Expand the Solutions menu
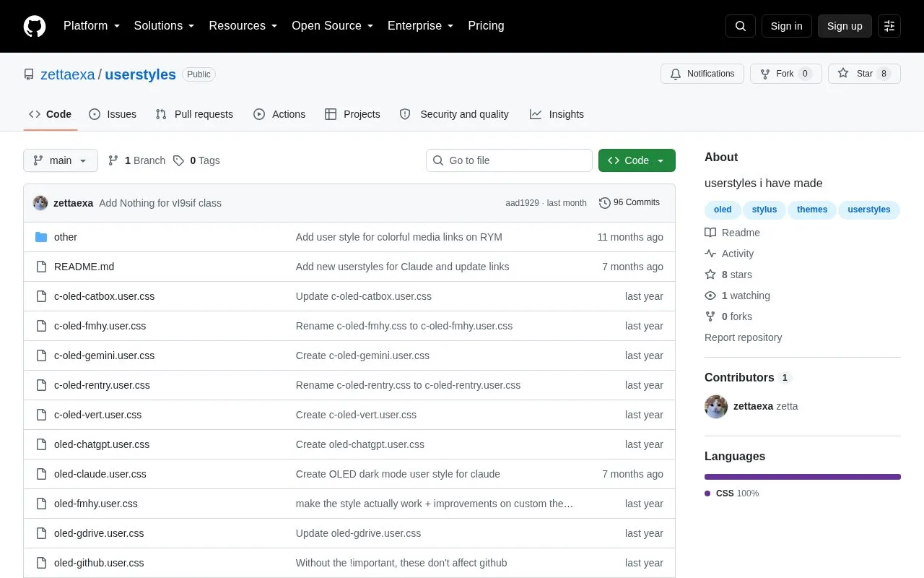 coord(165,26)
